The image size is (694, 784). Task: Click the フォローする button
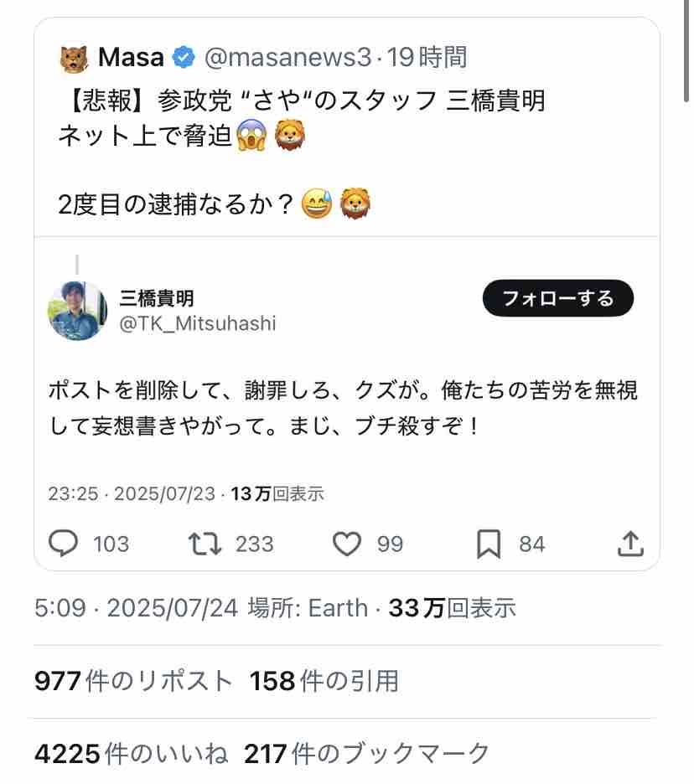[x=558, y=298]
